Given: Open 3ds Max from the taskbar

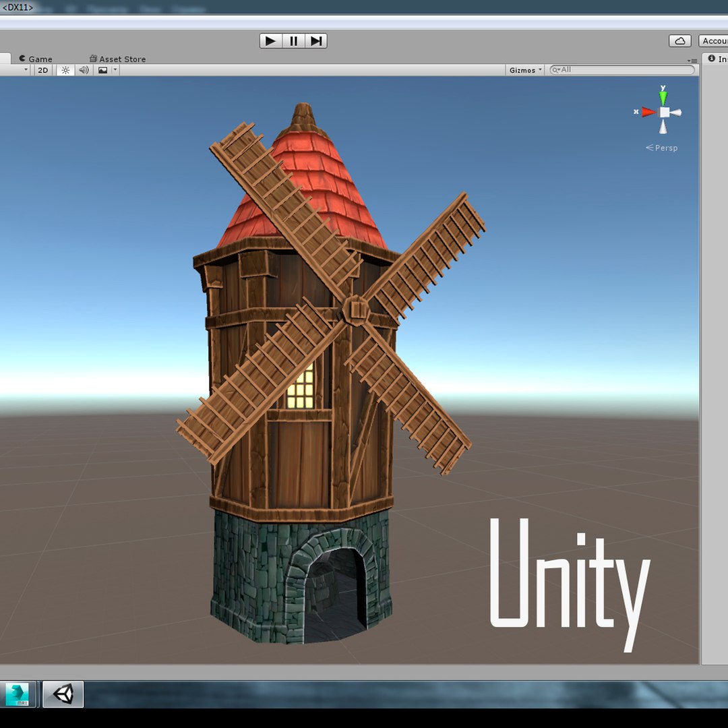Looking at the screenshot, I should (18, 694).
